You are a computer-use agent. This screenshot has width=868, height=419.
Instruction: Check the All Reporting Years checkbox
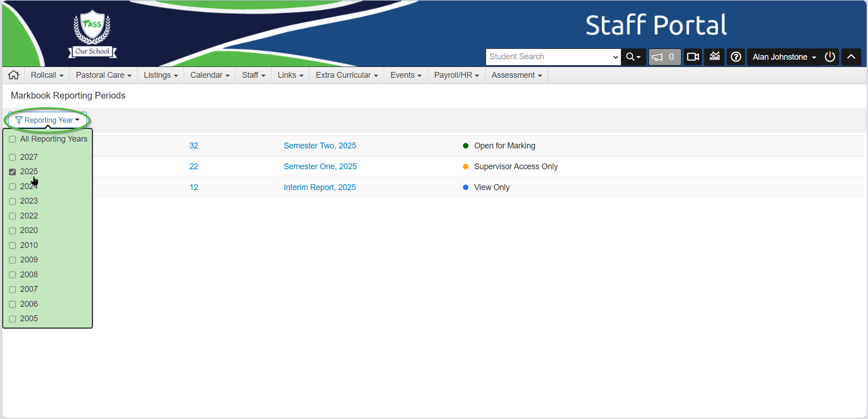click(13, 139)
